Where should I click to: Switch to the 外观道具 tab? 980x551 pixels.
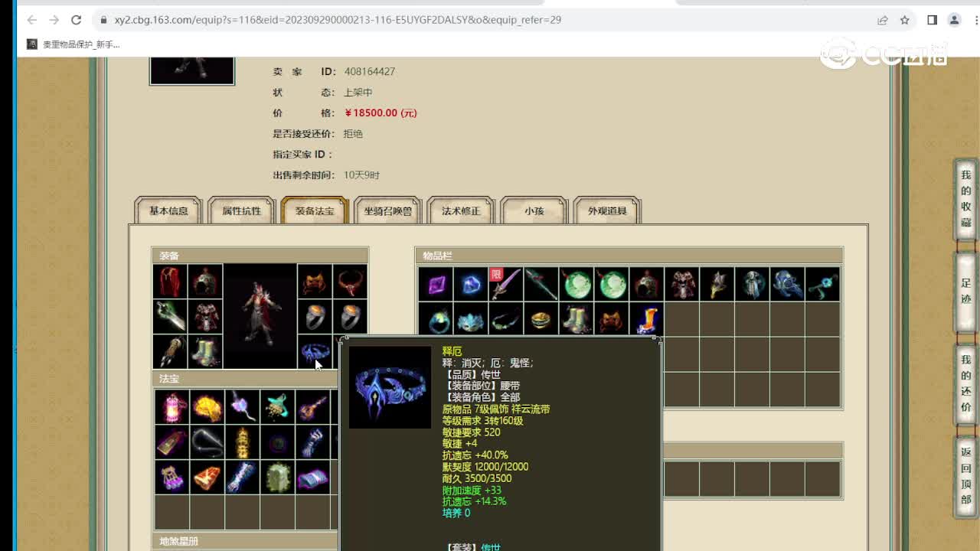[x=607, y=210]
